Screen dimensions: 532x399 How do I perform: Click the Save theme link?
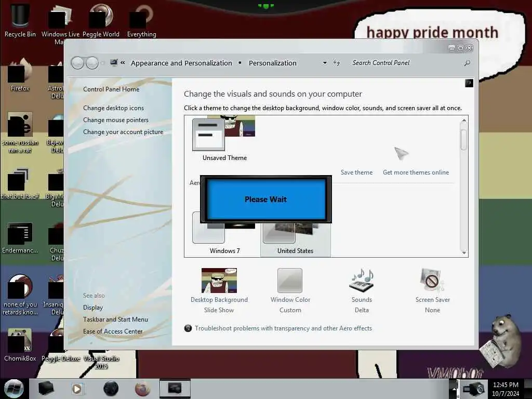[x=356, y=172]
